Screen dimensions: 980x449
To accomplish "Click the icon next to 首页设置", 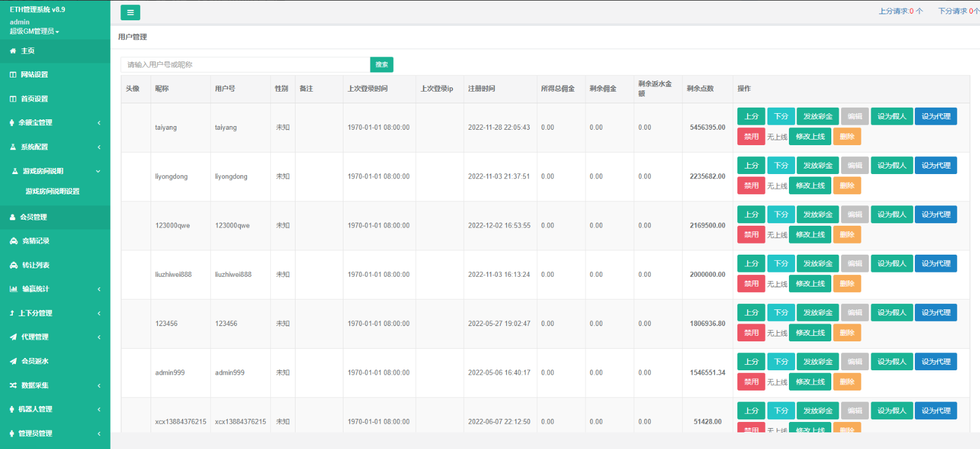I will pyautogui.click(x=13, y=99).
